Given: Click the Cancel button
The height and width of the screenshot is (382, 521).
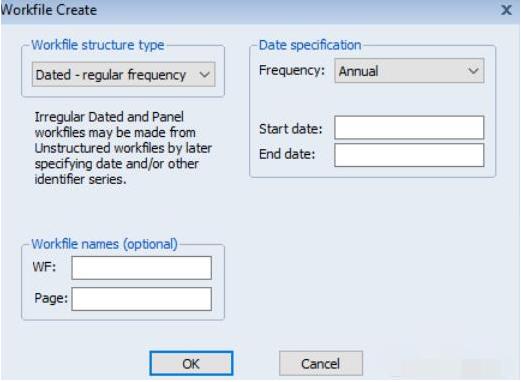Looking at the screenshot, I should [321, 363].
